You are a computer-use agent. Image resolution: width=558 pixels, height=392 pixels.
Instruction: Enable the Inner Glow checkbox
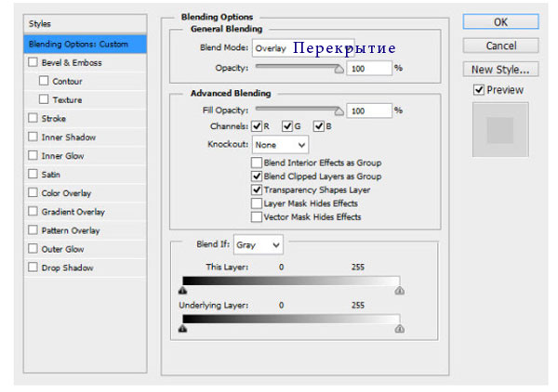pyautogui.click(x=33, y=155)
